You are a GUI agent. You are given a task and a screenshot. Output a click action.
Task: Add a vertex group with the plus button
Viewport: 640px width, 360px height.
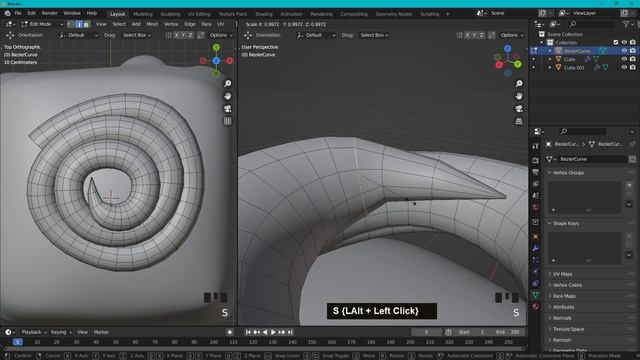tap(629, 185)
